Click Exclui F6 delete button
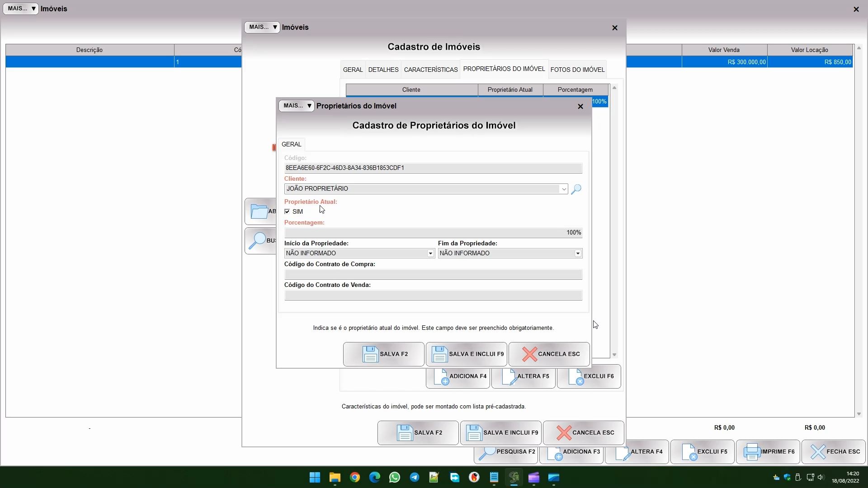The width and height of the screenshot is (868, 488). (589, 376)
